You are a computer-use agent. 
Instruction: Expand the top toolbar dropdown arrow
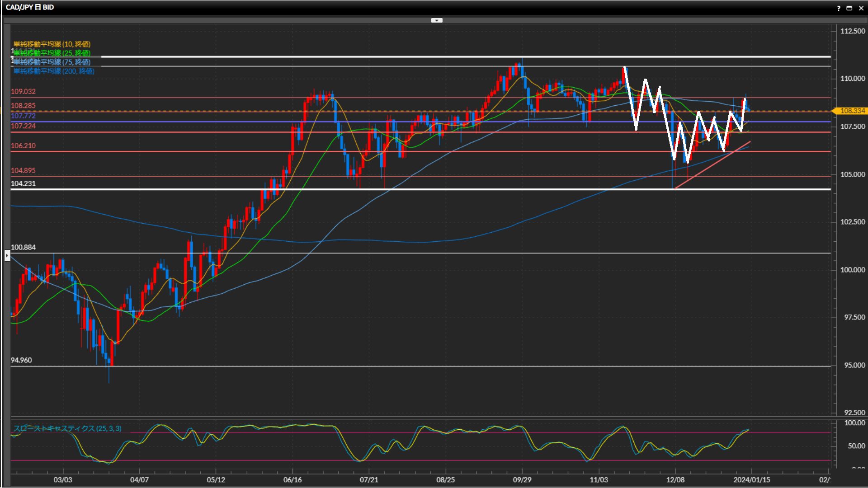point(437,20)
